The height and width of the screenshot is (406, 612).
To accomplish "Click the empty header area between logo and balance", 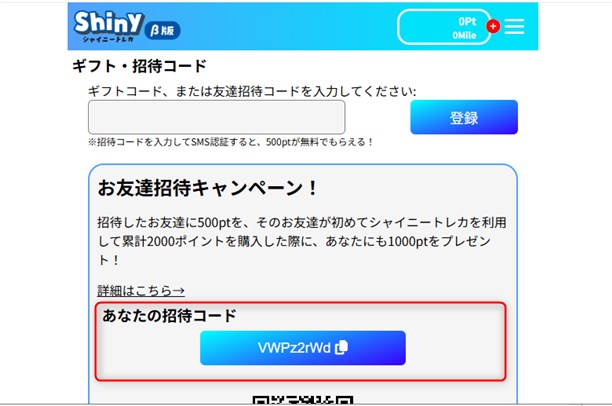I will (289, 26).
